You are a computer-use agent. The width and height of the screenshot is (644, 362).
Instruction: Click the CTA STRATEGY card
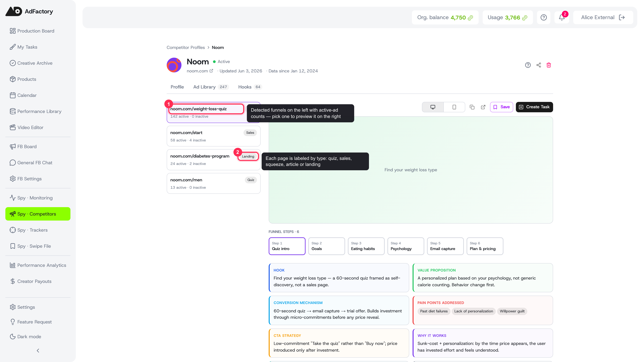tap(339, 343)
